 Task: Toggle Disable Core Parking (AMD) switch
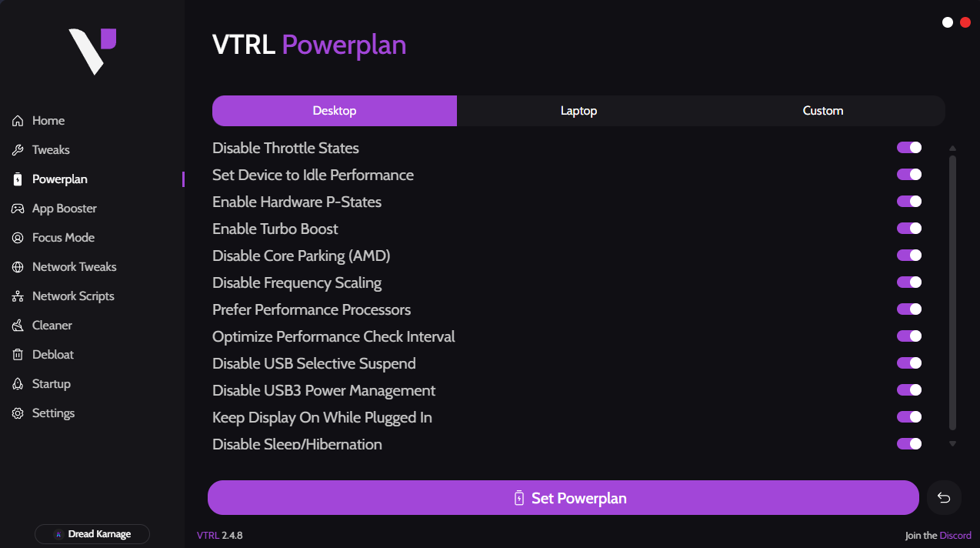pyautogui.click(x=909, y=256)
